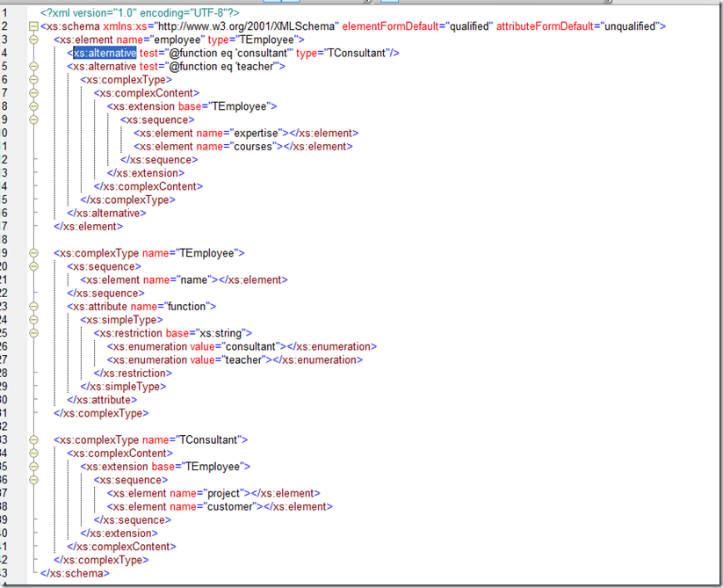The height and width of the screenshot is (588, 723).
Task: Place cursor in 'courses' name value
Action: pyautogui.click(x=247, y=147)
